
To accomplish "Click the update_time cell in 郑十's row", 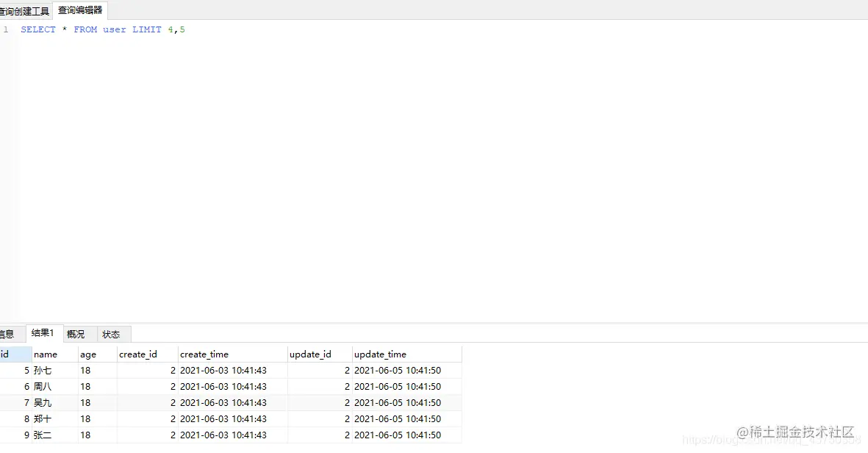I will 407,418.
